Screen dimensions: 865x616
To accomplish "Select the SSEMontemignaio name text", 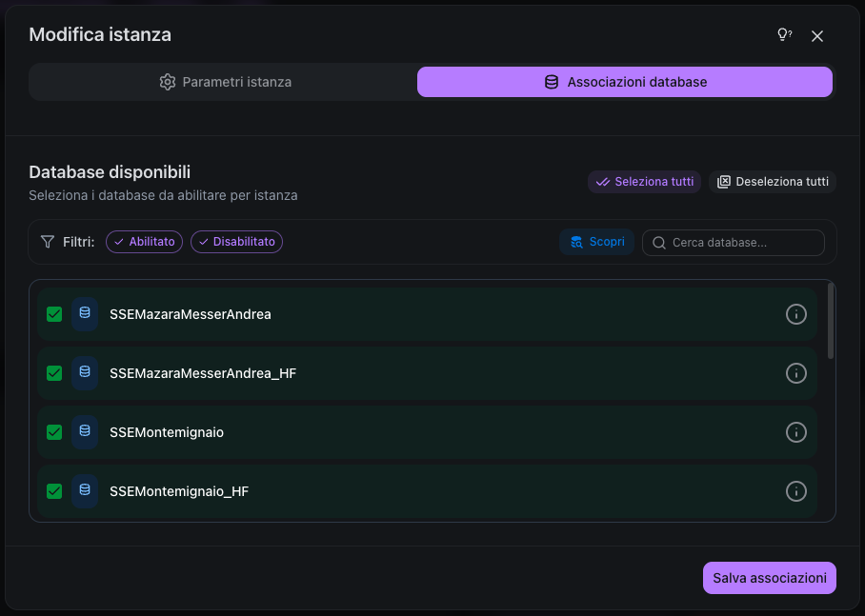I will pyautogui.click(x=167, y=432).
